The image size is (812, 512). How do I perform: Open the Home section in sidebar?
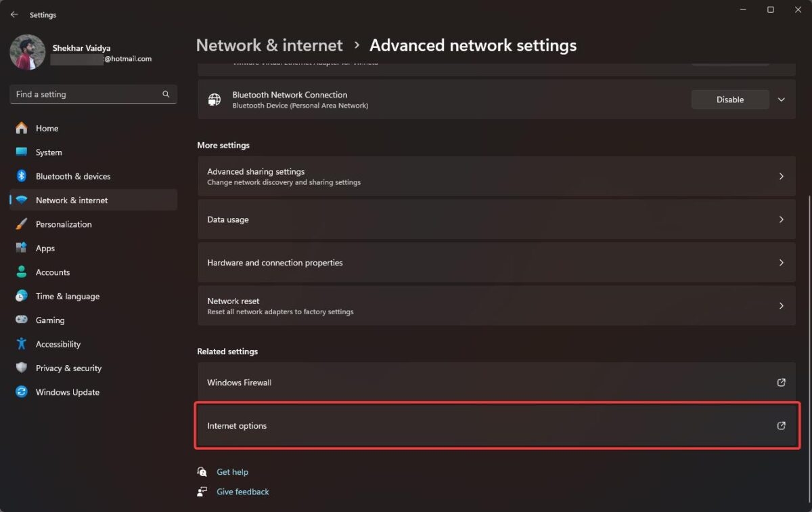47,128
